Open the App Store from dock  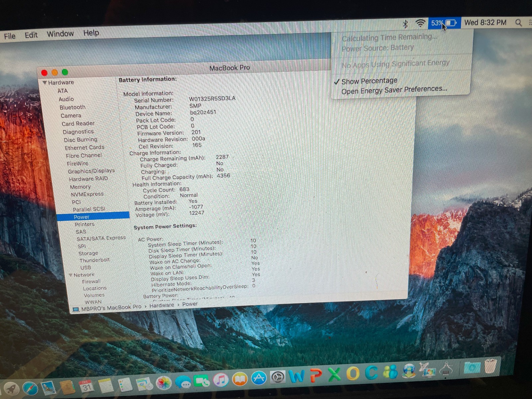(259, 378)
